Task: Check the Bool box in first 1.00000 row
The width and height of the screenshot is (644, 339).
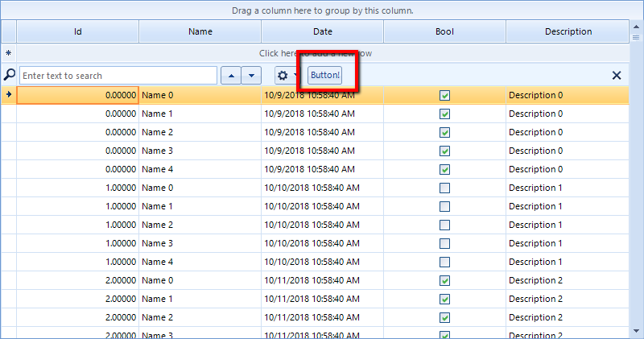Action: 444,188
